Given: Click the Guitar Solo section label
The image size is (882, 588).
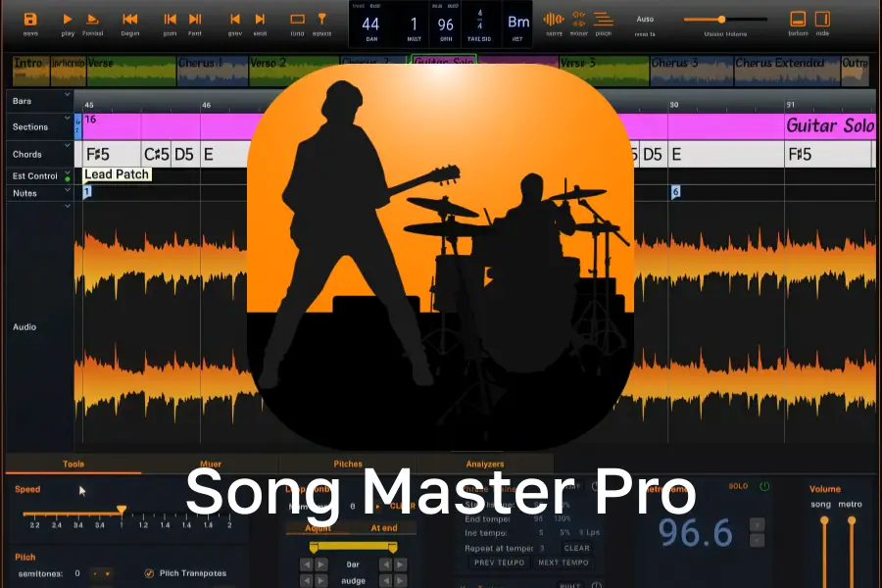Looking at the screenshot, I should point(830,125).
